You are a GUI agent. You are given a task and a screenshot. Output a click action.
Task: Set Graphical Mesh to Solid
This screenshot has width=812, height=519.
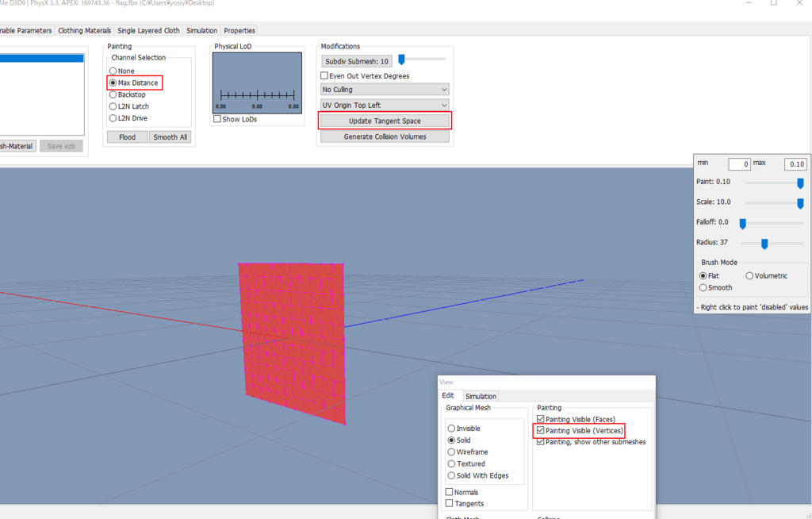click(451, 440)
